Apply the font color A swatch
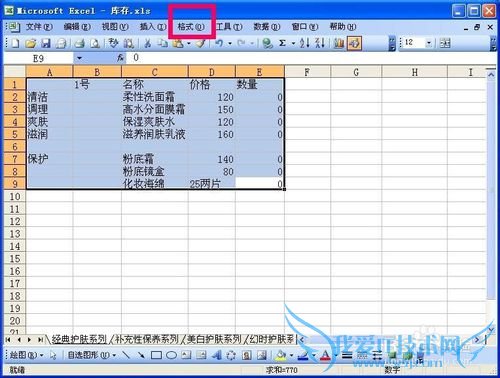This screenshot has height=378, width=500. [325, 355]
